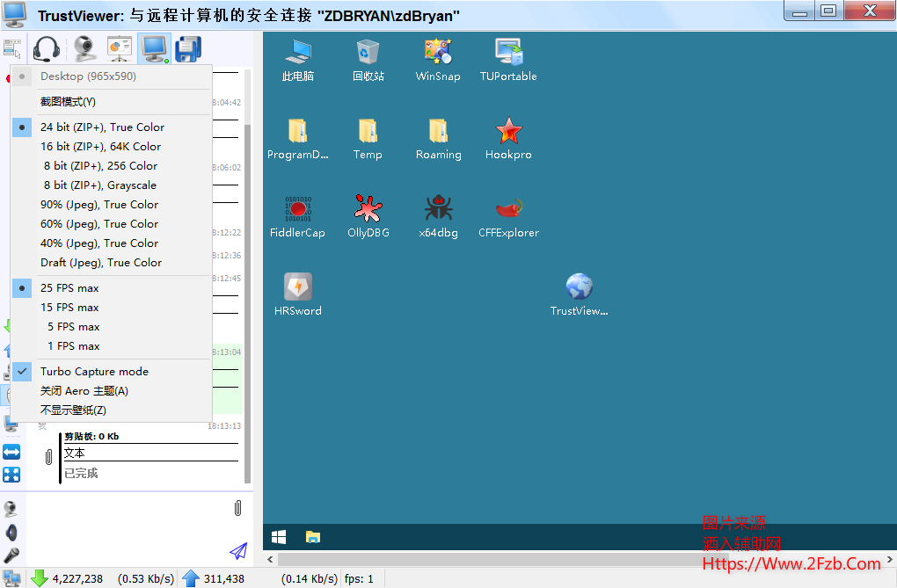This screenshot has width=897, height=588.
Task: Select 60% (Jpeg), True Color
Action: 112,224
